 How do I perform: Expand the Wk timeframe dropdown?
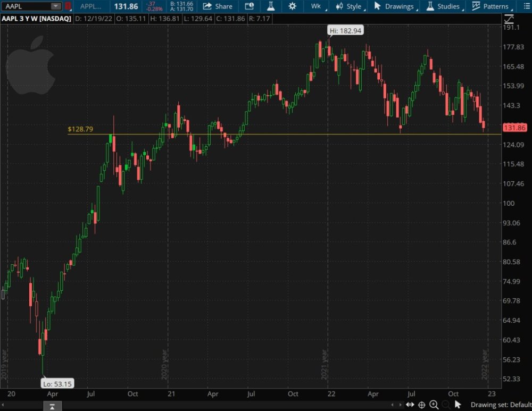coord(318,6)
